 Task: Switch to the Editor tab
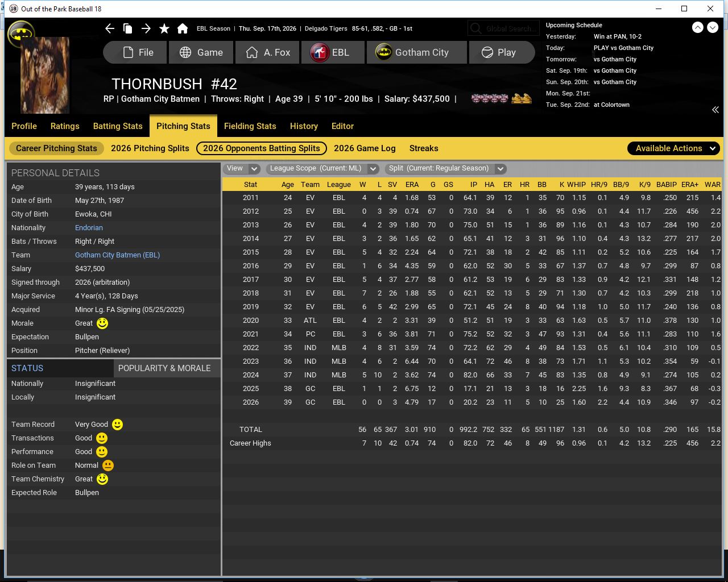point(342,126)
